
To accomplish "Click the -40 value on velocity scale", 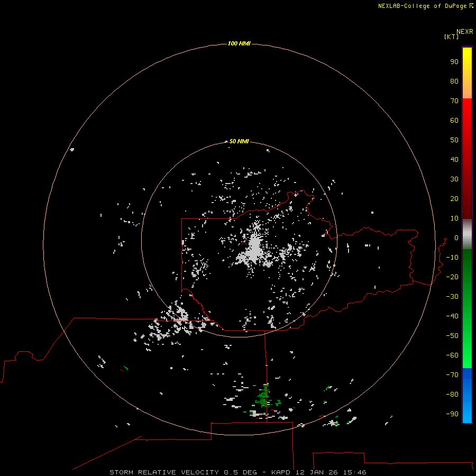I will [452, 316].
